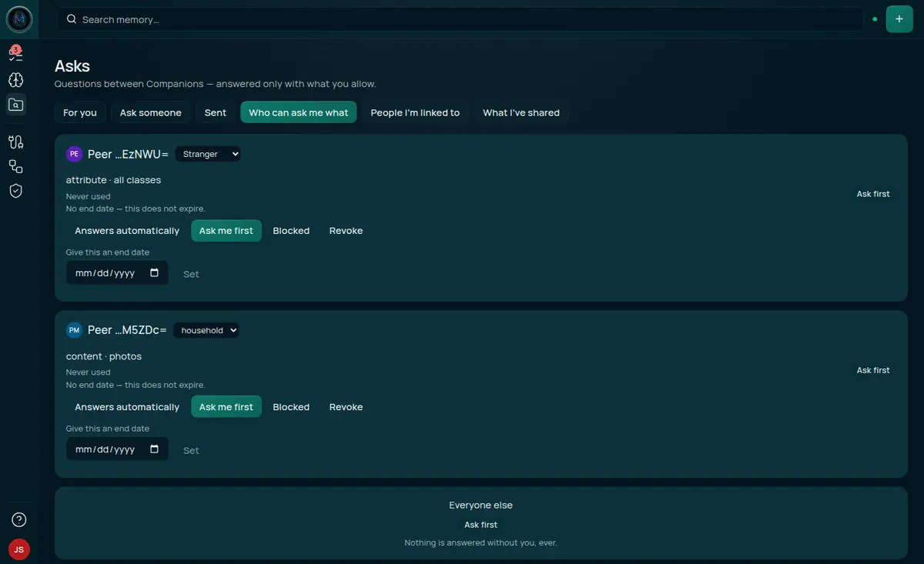Switch to the For you tab

[80, 112]
